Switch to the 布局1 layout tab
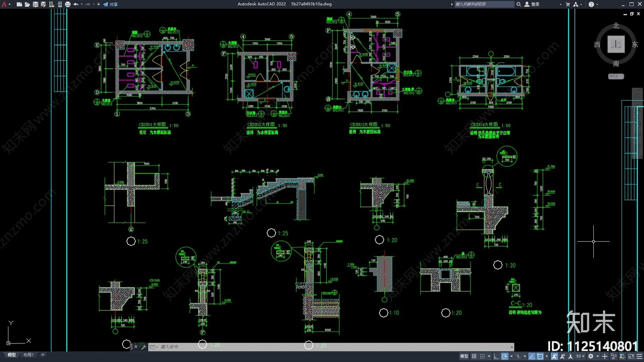This screenshot has width=644, height=362. [28, 355]
